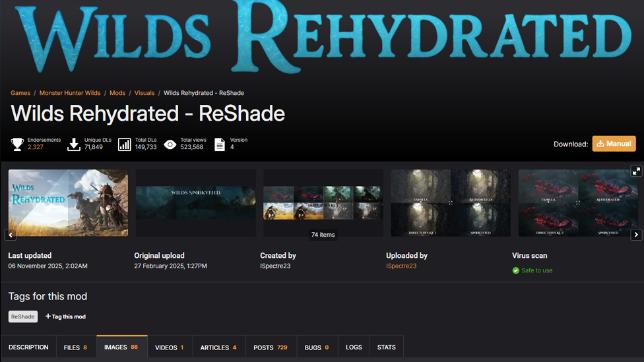Switch to the Articles tab
644x362 pixels.
tap(218, 347)
